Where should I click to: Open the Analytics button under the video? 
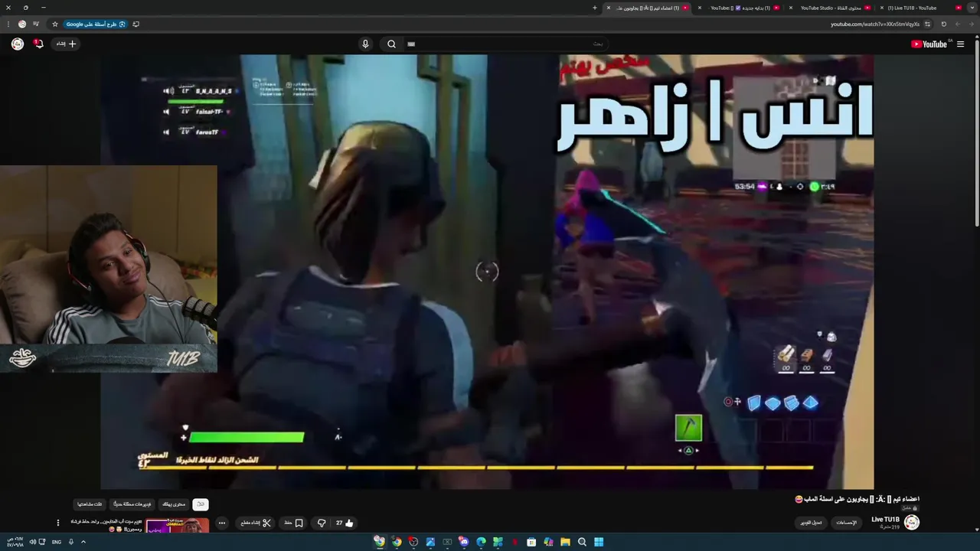(x=846, y=523)
